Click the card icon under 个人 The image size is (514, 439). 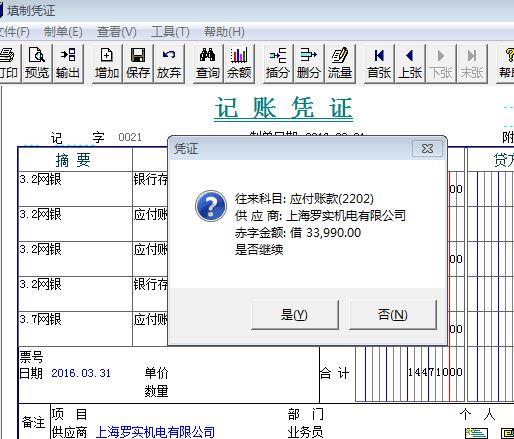coord(476,433)
